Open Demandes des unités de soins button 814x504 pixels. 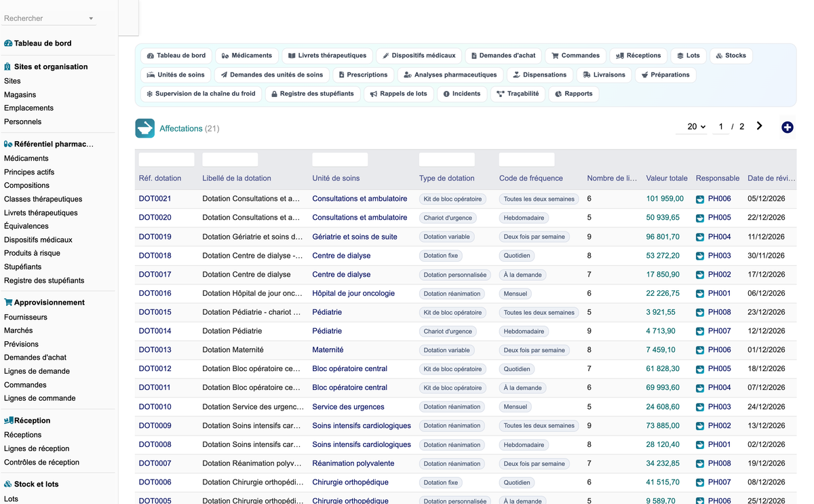point(271,75)
